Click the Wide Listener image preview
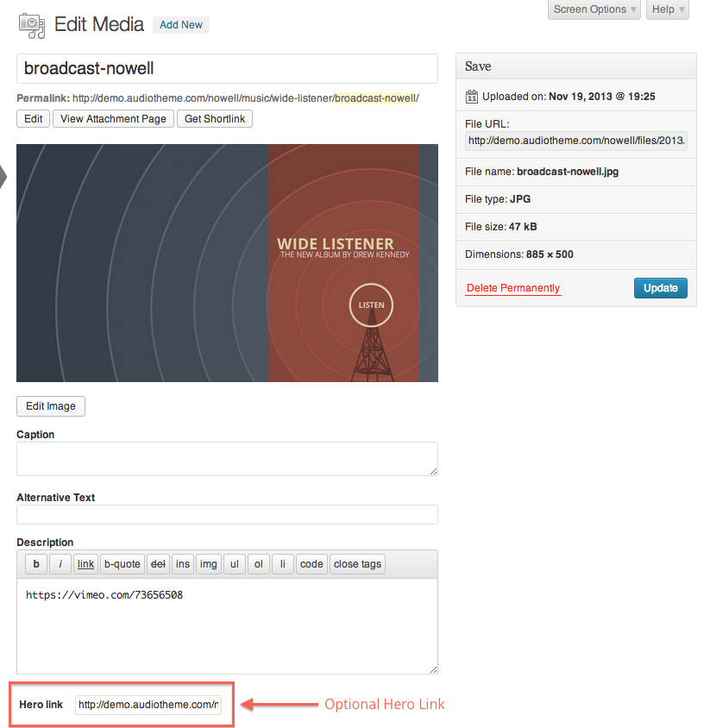The height and width of the screenshot is (728, 710). (x=227, y=263)
